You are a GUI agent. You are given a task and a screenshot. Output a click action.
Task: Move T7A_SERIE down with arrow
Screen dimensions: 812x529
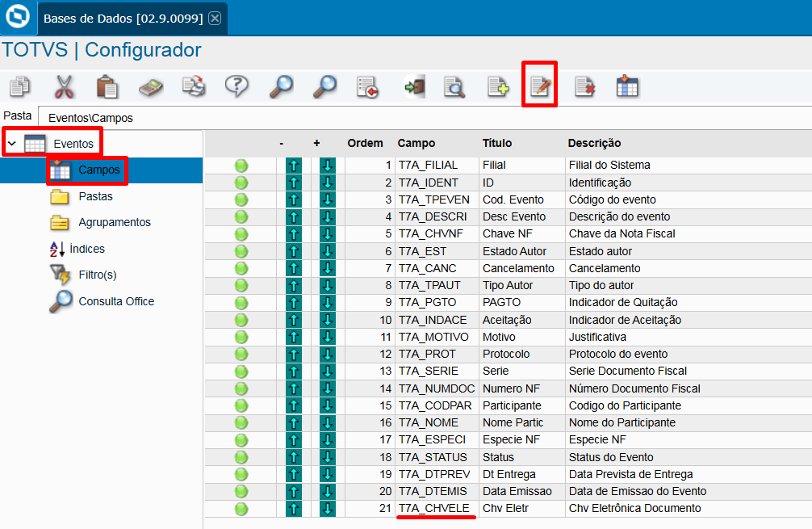327,371
